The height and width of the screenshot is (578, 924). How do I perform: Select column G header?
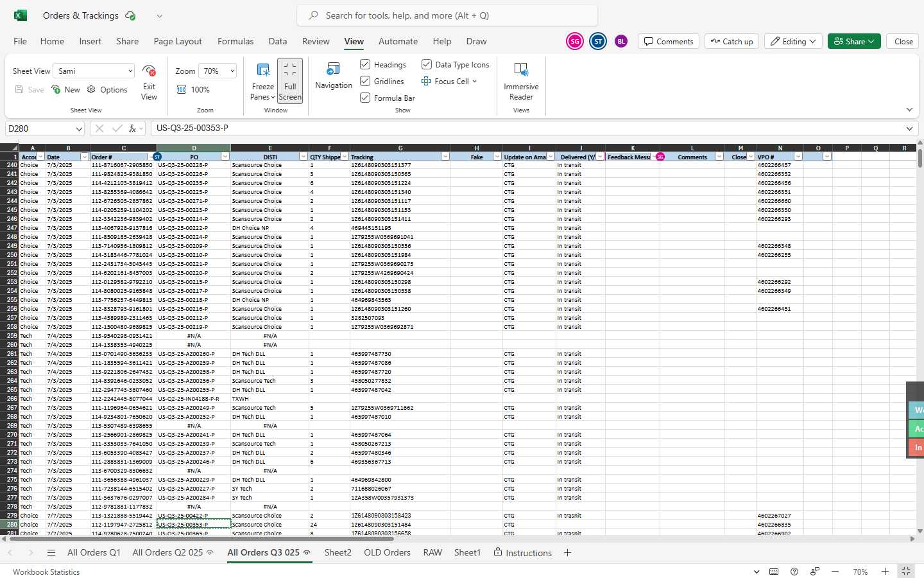tap(400, 148)
